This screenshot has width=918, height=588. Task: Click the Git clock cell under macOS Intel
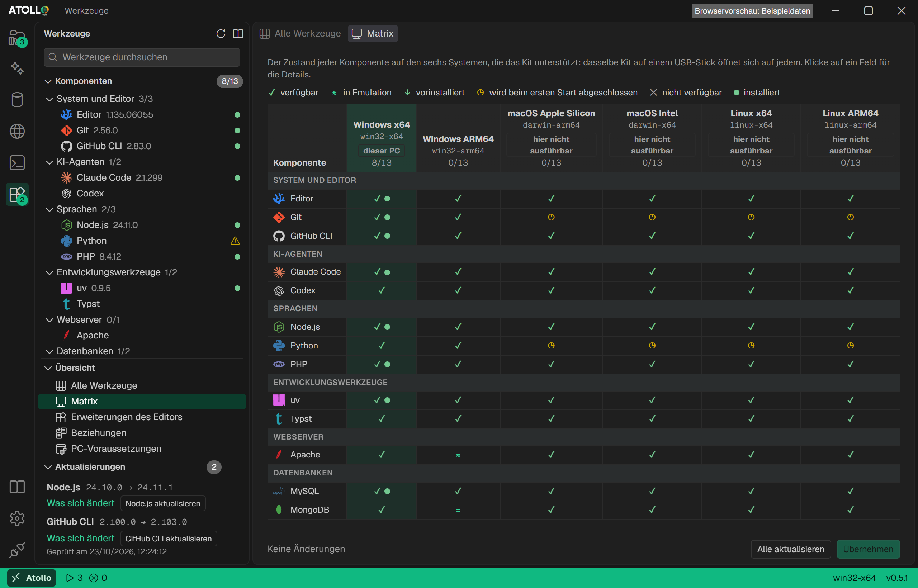pyautogui.click(x=652, y=217)
